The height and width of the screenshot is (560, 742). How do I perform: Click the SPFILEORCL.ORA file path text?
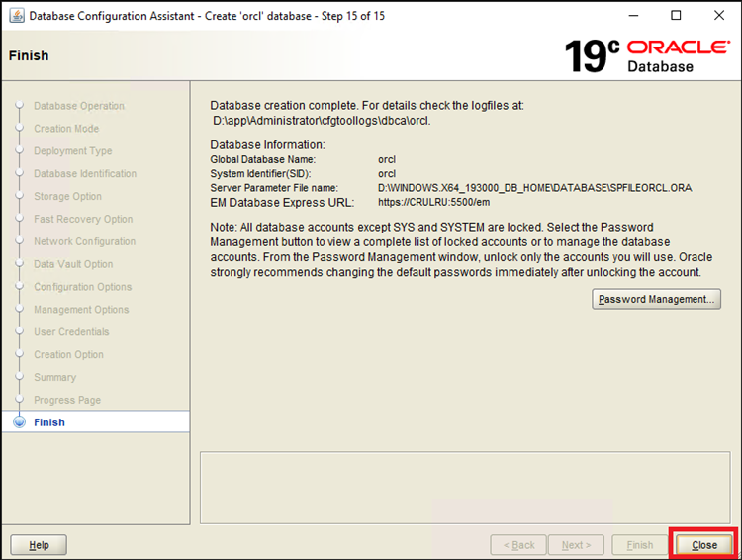(534, 188)
